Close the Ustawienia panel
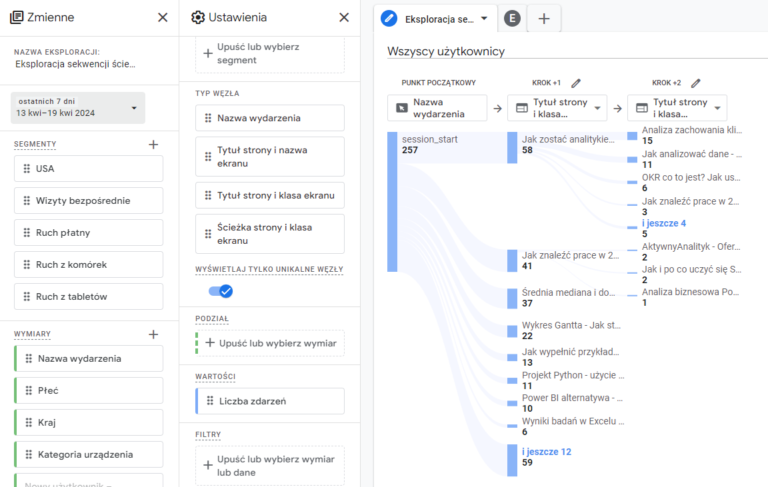 pyautogui.click(x=344, y=17)
